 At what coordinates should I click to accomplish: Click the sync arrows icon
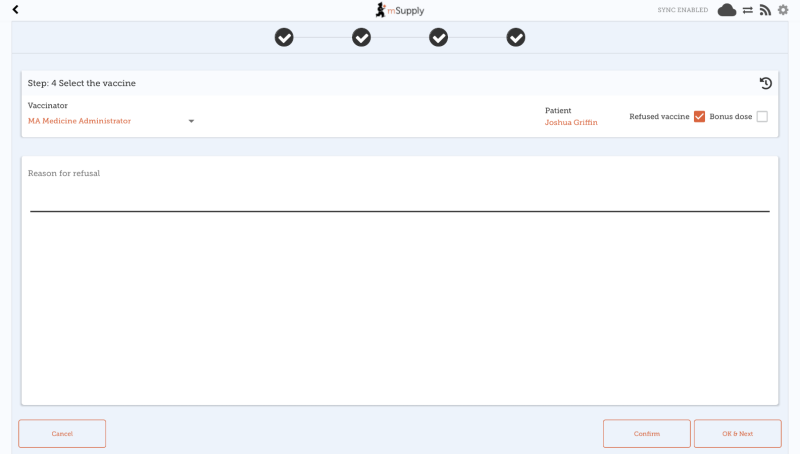(747, 10)
